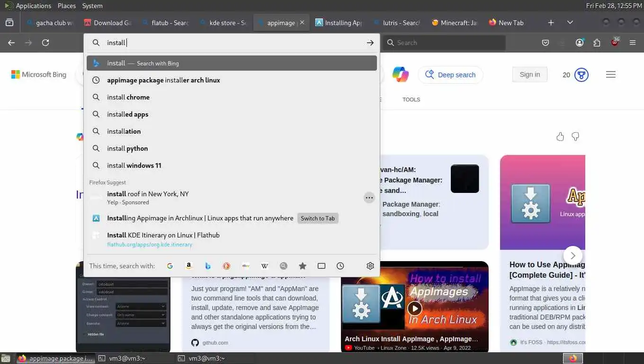Screen dimensions: 644x364
Task: Go back to the previous page
Action: coord(11,43)
